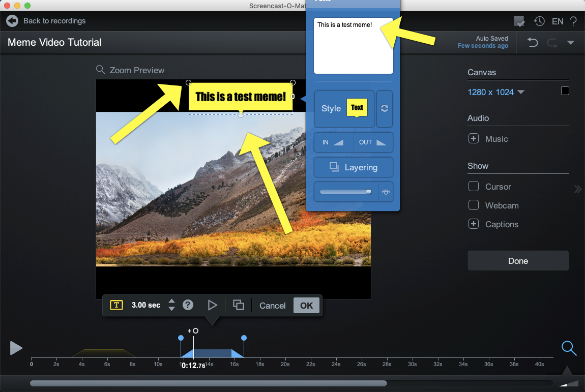Cancel the text overlay edit
Viewport: 585px width, 392px height.
point(272,306)
